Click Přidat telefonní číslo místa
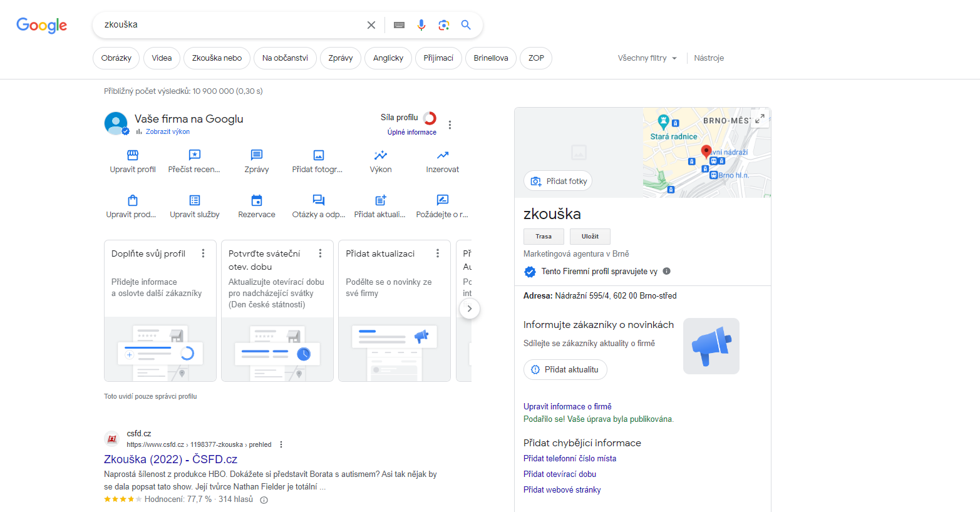 click(570, 459)
